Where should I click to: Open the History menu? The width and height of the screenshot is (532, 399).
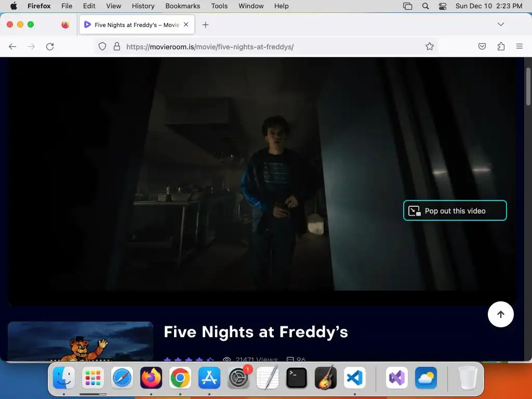click(143, 6)
